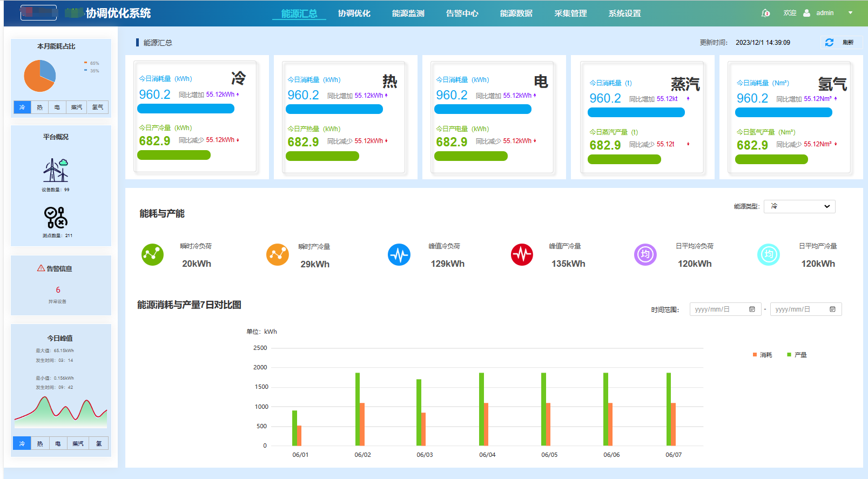Click the alarm warning triangle icon
Image resolution: width=868 pixels, height=479 pixels.
[x=41, y=268]
